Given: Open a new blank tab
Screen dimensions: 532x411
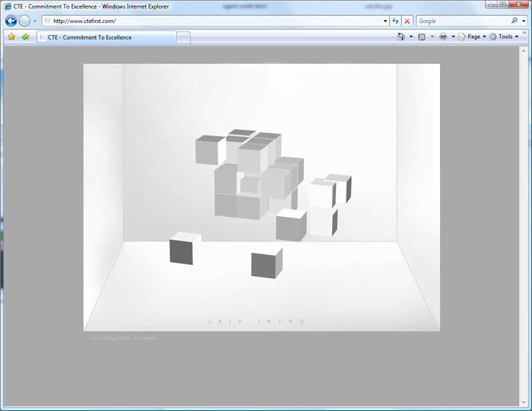Looking at the screenshot, I should click(x=183, y=37).
